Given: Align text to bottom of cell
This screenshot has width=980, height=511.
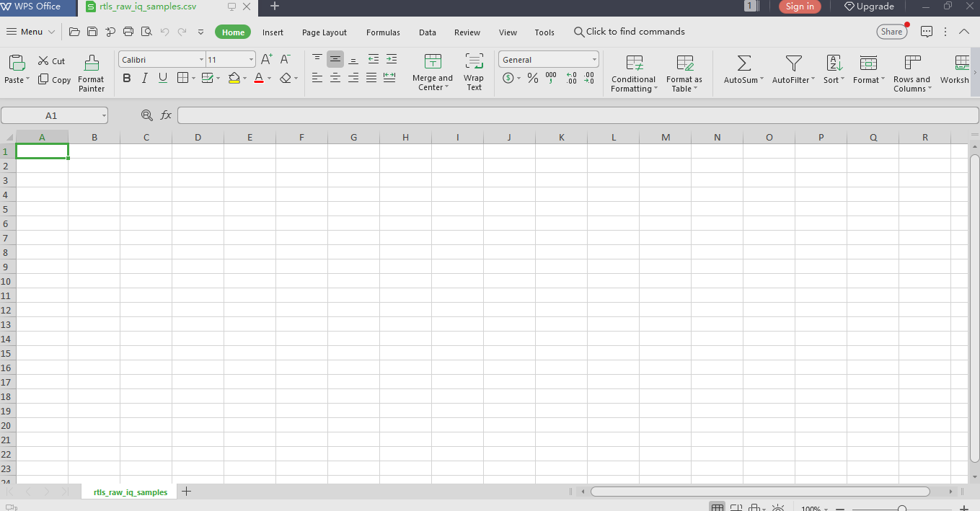Looking at the screenshot, I should [x=353, y=59].
